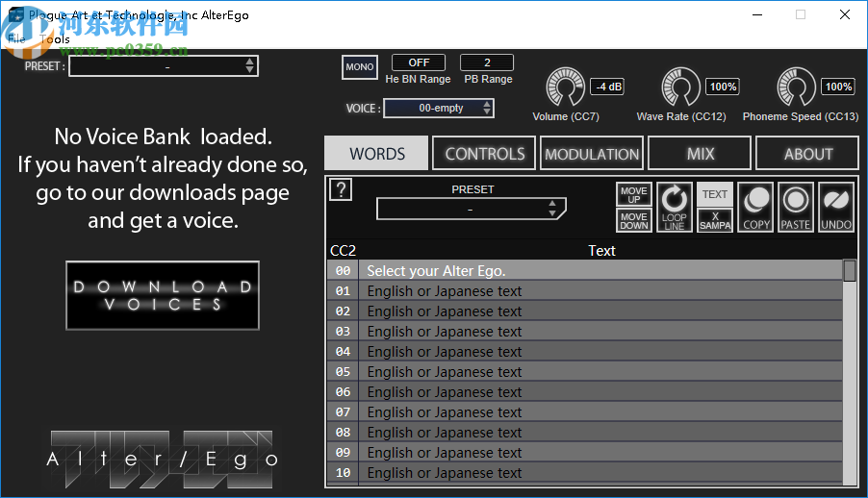
Task: Click the Phoneme Speed 100% value field
Action: tap(838, 87)
